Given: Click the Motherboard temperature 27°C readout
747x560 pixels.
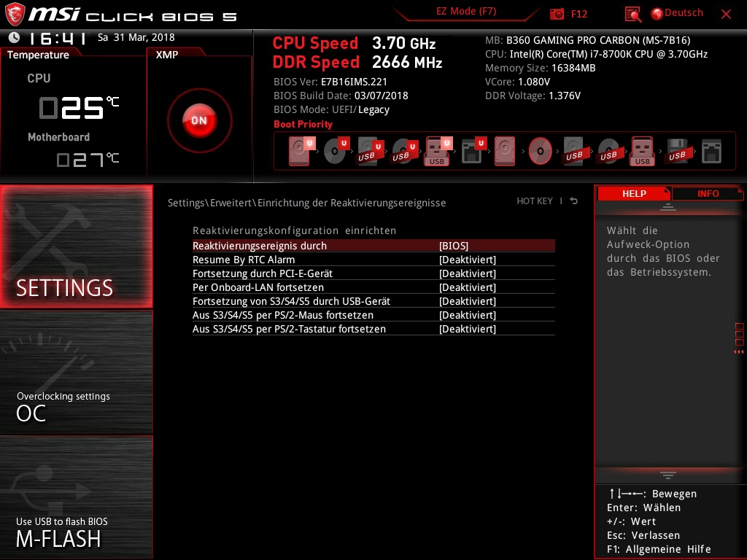Looking at the screenshot, I should point(88,160).
